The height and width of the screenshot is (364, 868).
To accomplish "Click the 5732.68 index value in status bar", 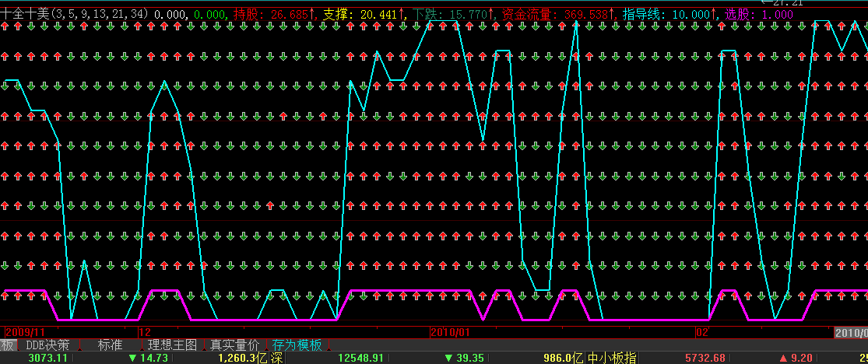I will 705,358.
